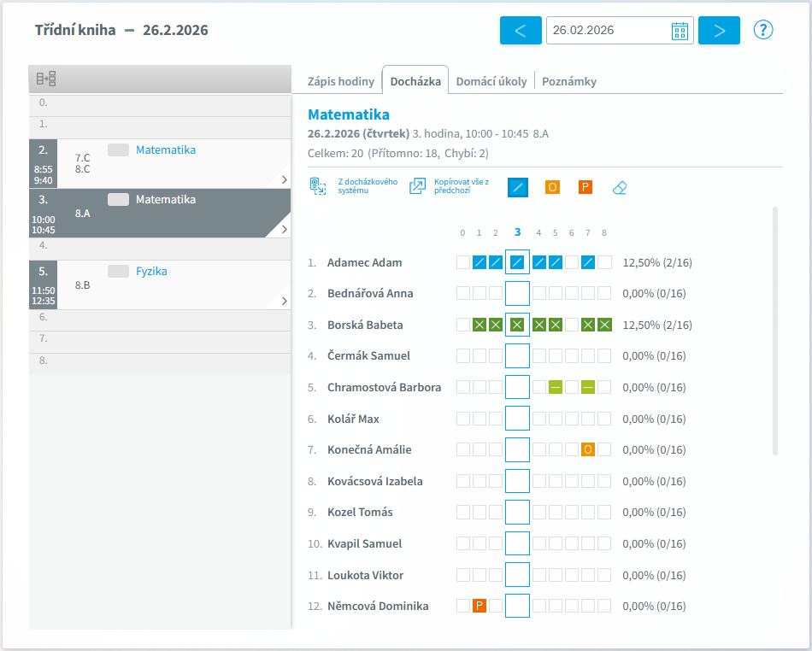Viewport: 812px width, 651px height.
Task: Select the orange P attendance marker
Action: point(585,187)
